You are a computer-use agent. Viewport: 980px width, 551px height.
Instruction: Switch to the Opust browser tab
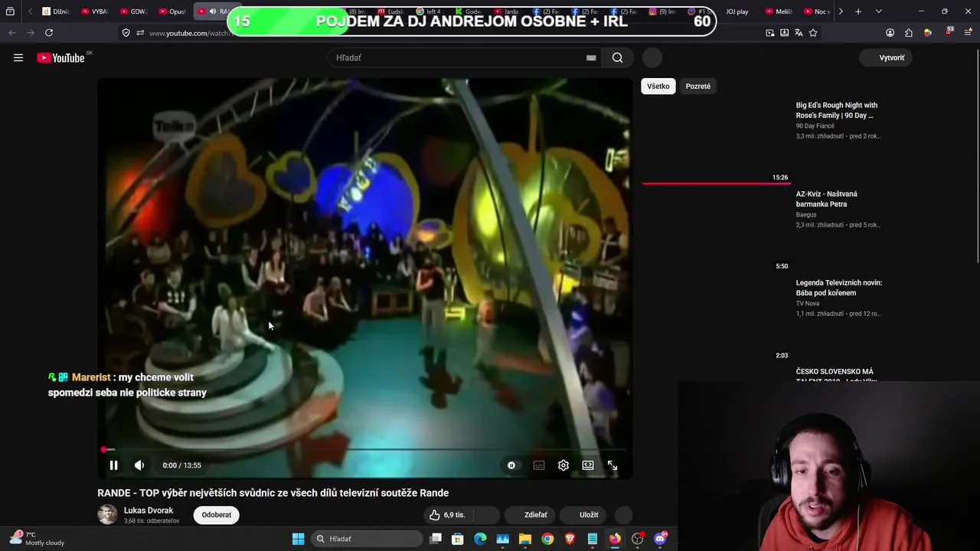[x=172, y=11]
